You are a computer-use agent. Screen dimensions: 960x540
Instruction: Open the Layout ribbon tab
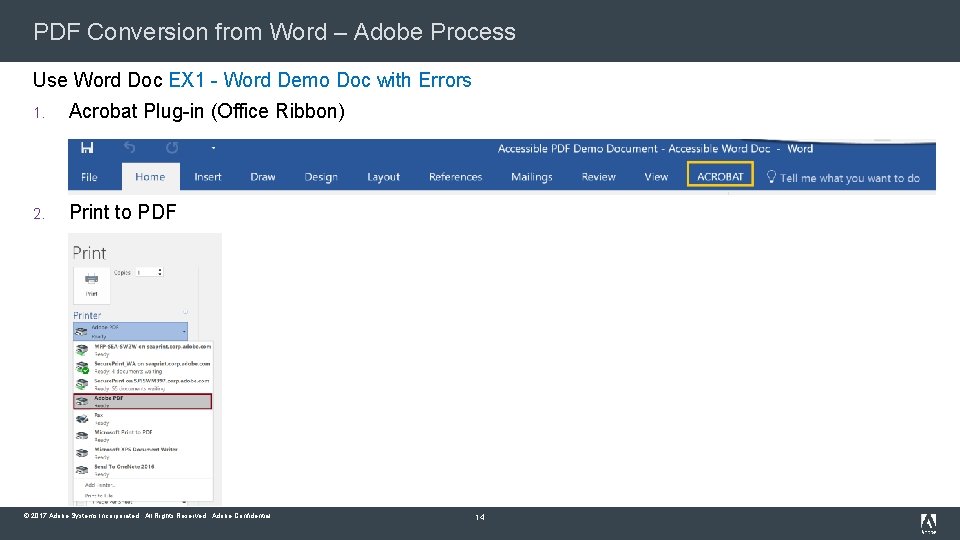tap(383, 177)
